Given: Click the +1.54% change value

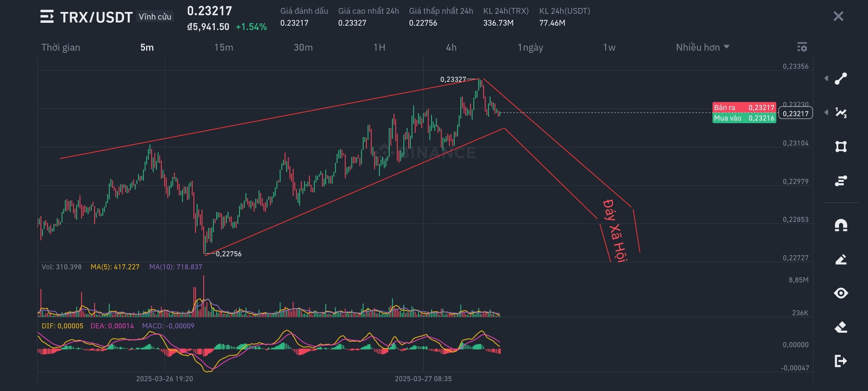Looking at the screenshot, I should point(251,27).
